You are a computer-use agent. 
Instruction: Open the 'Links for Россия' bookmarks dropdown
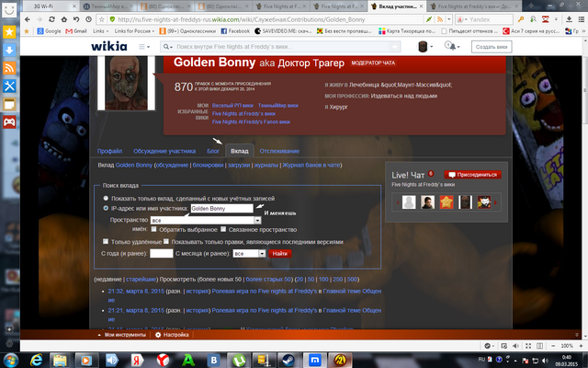135,31
